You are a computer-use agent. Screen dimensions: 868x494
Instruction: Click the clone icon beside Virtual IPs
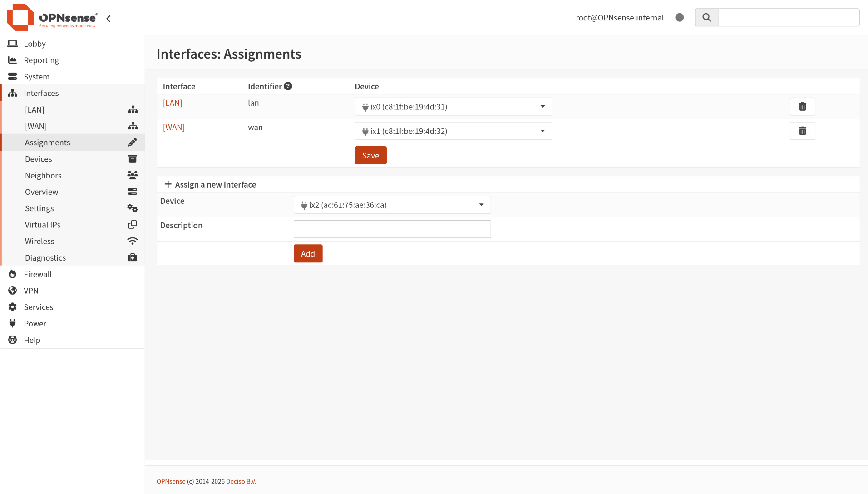133,225
